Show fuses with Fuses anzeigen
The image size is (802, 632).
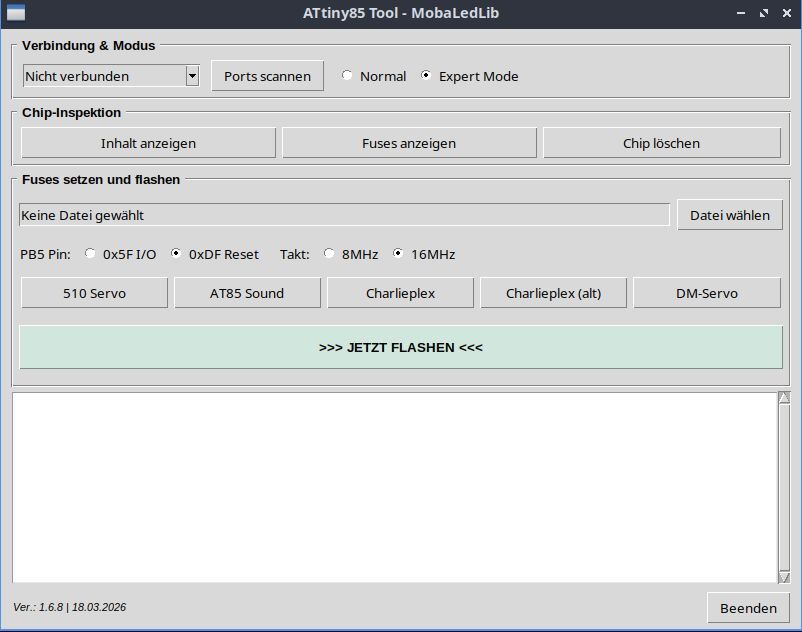(x=409, y=143)
